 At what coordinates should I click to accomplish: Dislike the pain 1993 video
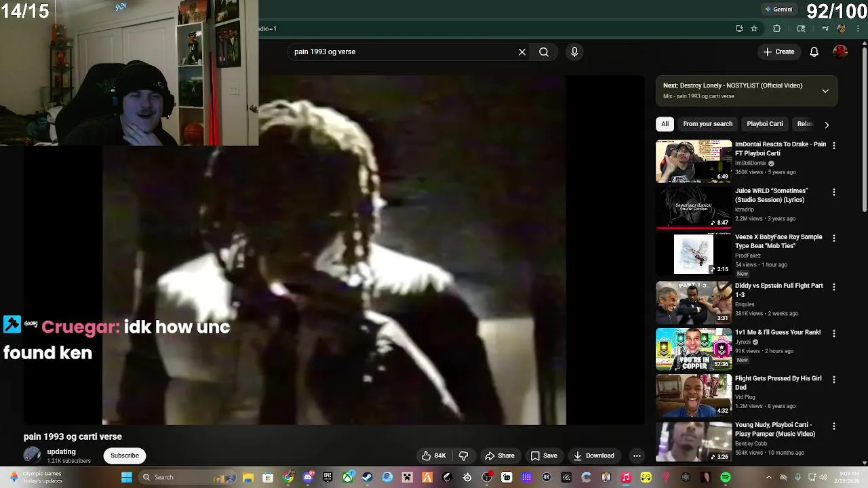coord(464,455)
